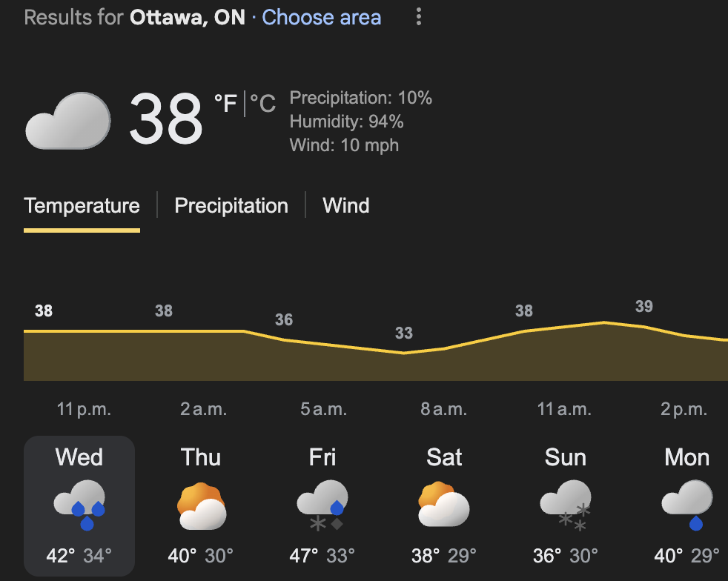Select Monday's light rain icon

(x=687, y=505)
